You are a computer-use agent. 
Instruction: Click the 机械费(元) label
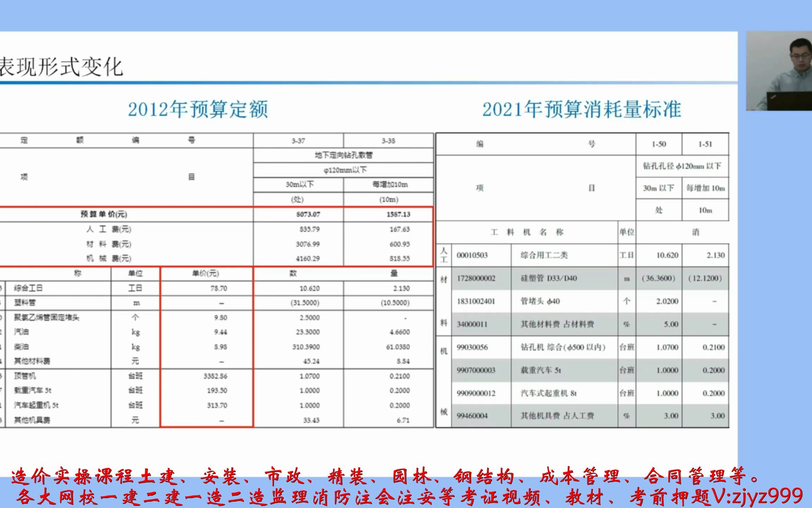click(109, 259)
